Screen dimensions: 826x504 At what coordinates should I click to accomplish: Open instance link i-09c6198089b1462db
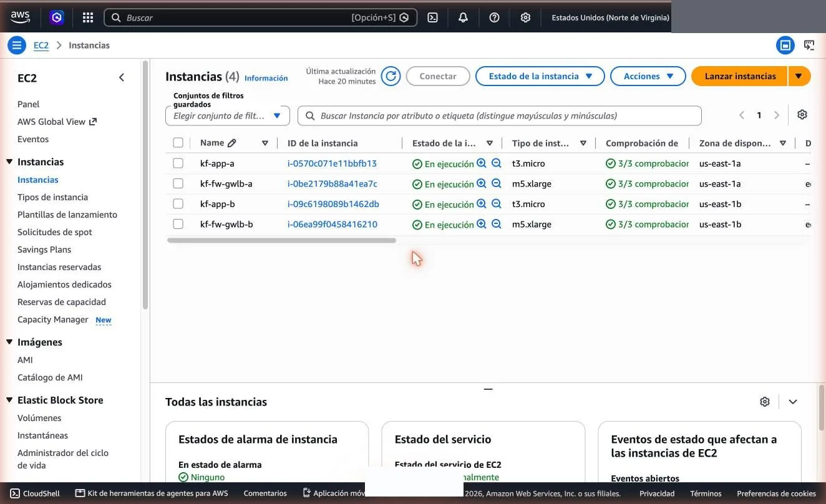click(333, 204)
